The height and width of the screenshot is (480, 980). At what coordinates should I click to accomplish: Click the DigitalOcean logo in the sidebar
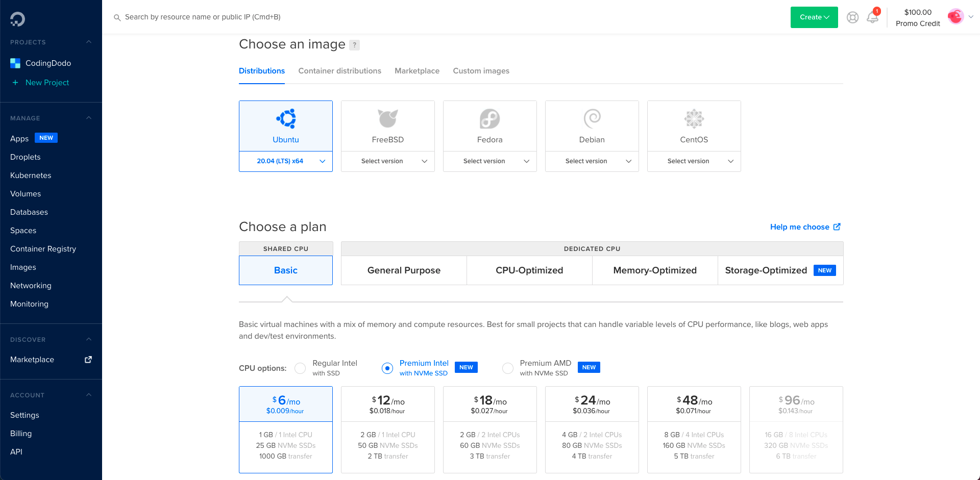point(17,18)
